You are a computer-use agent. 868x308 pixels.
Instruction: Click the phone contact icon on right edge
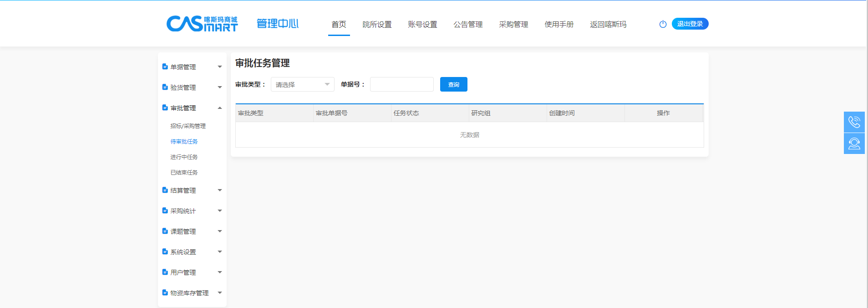[x=854, y=122]
